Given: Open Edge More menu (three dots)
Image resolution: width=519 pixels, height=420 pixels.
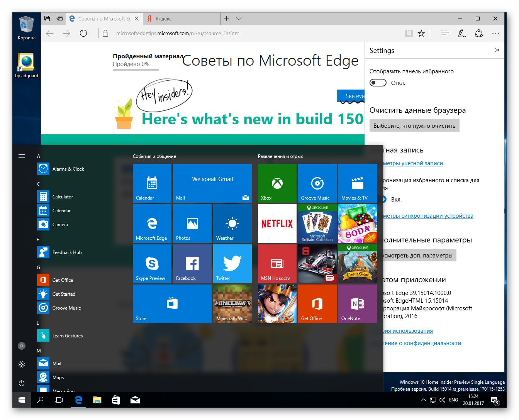Looking at the screenshot, I should (x=496, y=34).
